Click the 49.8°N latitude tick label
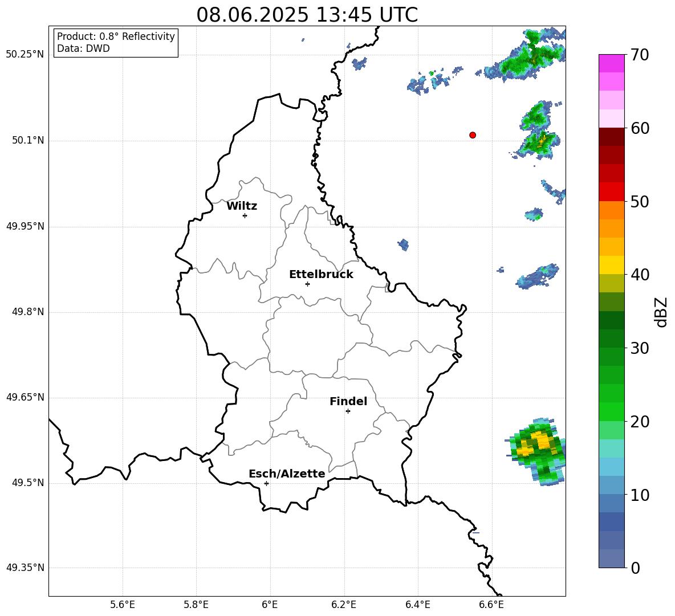 tap(29, 312)
